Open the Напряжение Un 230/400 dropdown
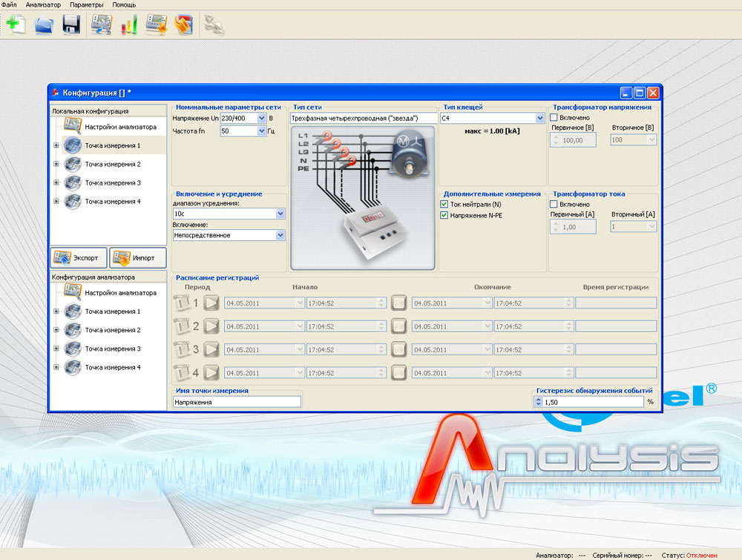 pos(261,118)
